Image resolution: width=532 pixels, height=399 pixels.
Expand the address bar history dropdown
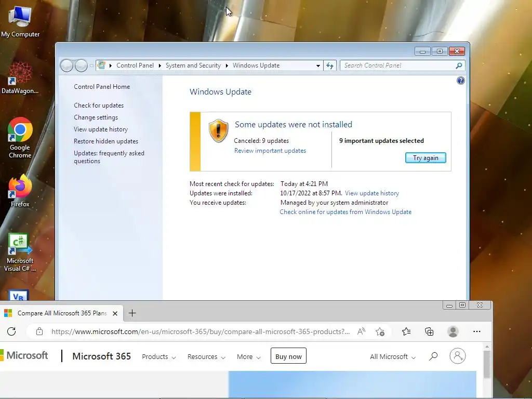(x=318, y=66)
